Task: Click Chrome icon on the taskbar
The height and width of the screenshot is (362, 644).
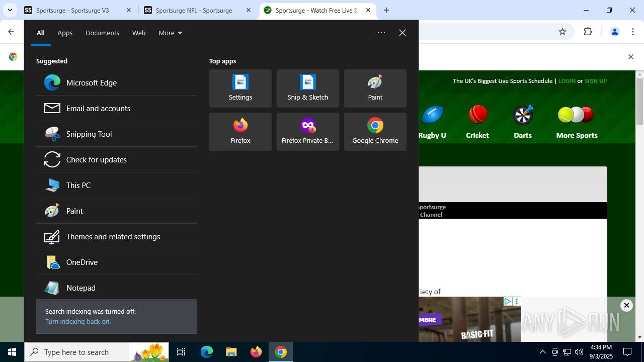Action: 281,352
